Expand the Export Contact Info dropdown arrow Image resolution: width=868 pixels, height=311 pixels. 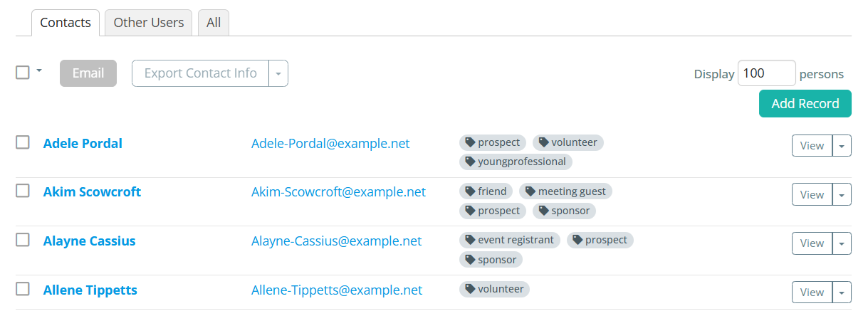(278, 73)
